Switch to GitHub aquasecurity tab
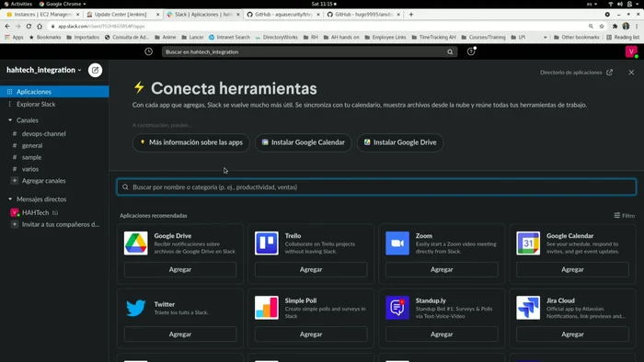The image size is (644, 362). 283,15
